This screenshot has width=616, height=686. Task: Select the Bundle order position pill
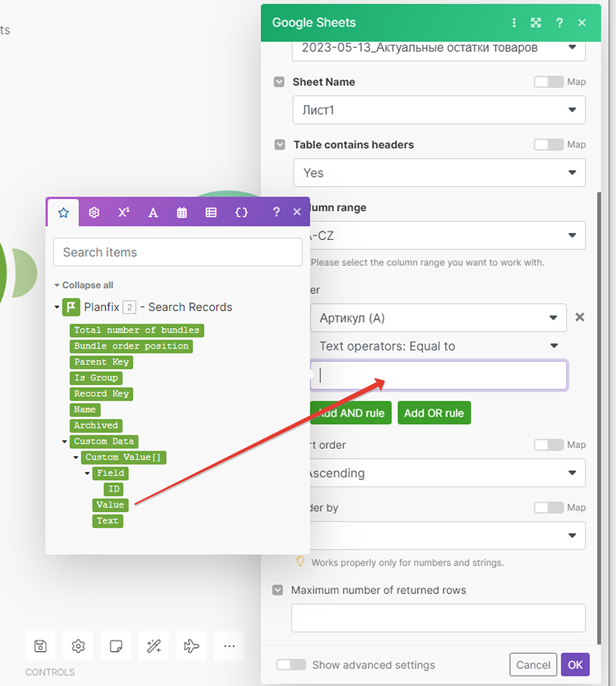(x=131, y=346)
